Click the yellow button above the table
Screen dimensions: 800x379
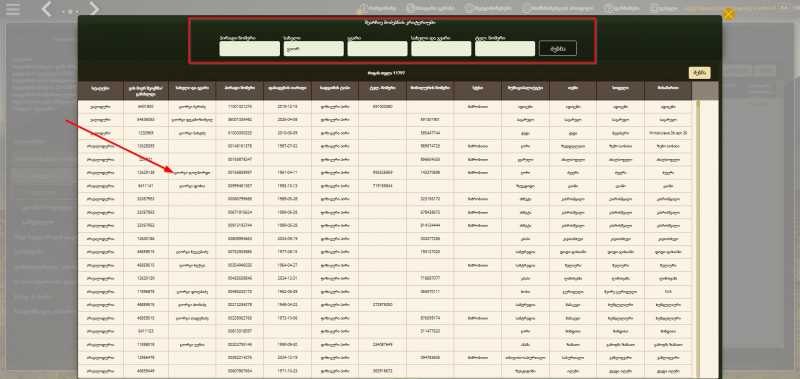699,72
